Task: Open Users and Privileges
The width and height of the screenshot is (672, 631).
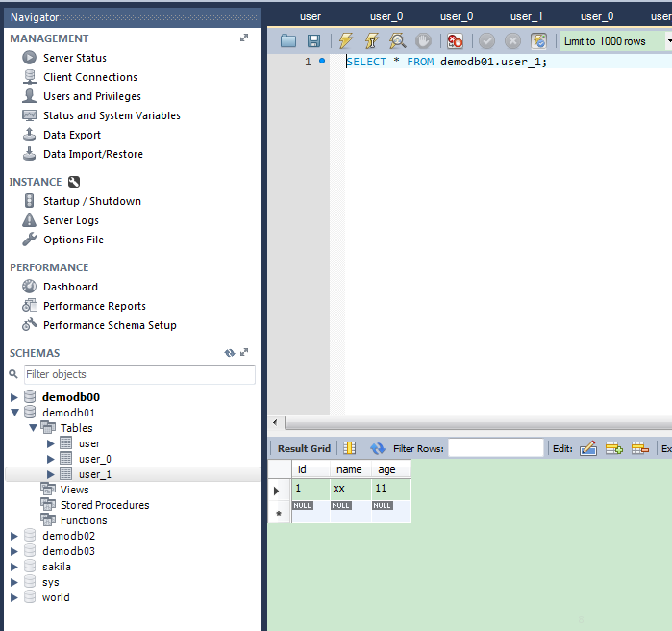Action: (x=91, y=96)
